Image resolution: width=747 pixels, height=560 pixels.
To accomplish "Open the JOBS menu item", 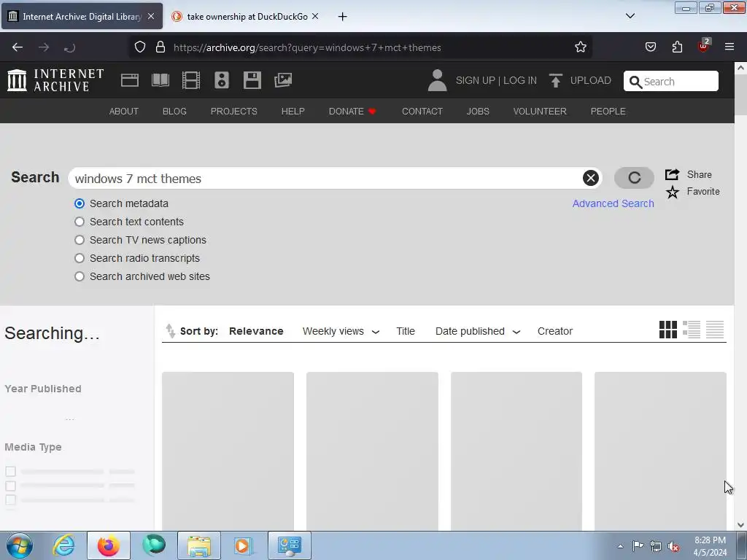I will 478,112.
